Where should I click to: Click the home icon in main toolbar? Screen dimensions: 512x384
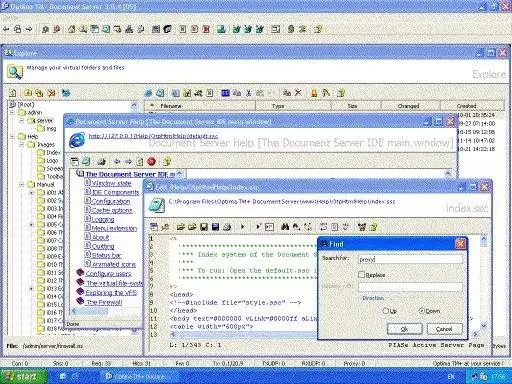coord(71,29)
